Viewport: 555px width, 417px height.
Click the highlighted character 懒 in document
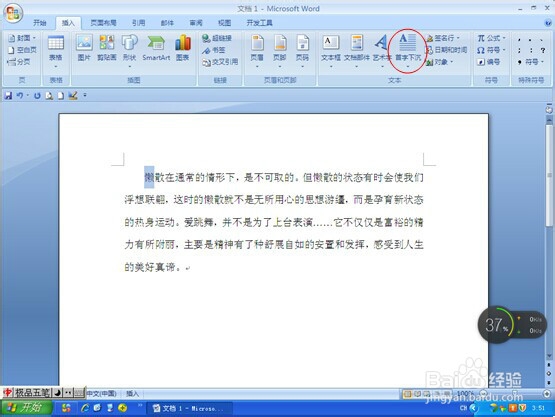click(x=149, y=177)
